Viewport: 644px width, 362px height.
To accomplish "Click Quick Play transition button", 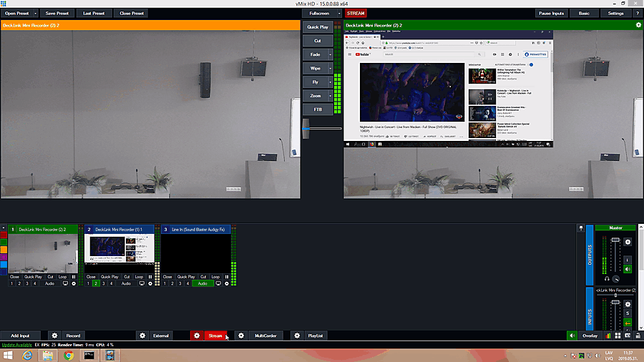I will pyautogui.click(x=318, y=27).
